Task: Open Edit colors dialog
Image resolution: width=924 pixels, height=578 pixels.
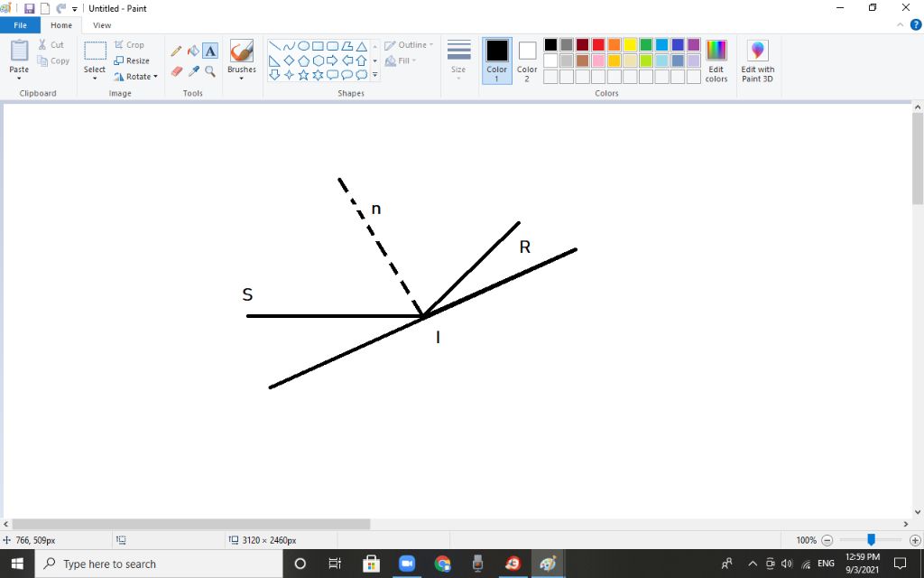Action: pyautogui.click(x=716, y=61)
